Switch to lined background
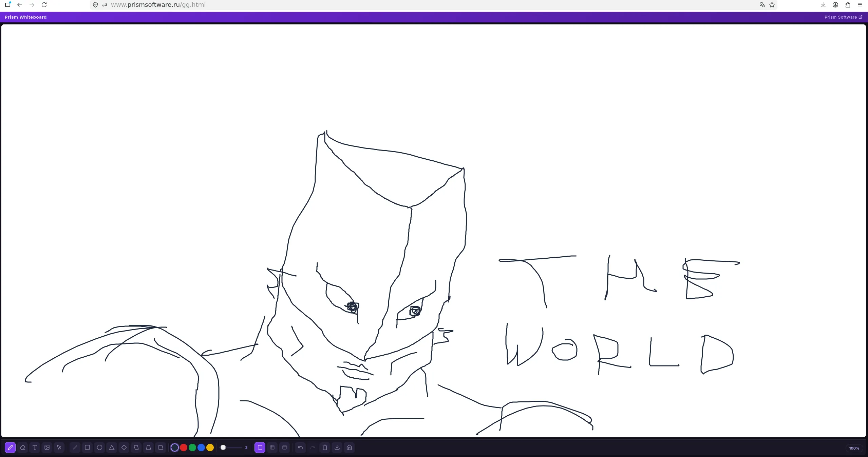868x457 pixels. pyautogui.click(x=285, y=448)
